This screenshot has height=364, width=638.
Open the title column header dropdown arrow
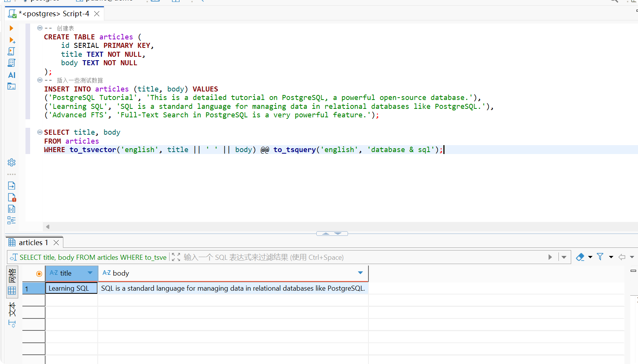(x=90, y=273)
